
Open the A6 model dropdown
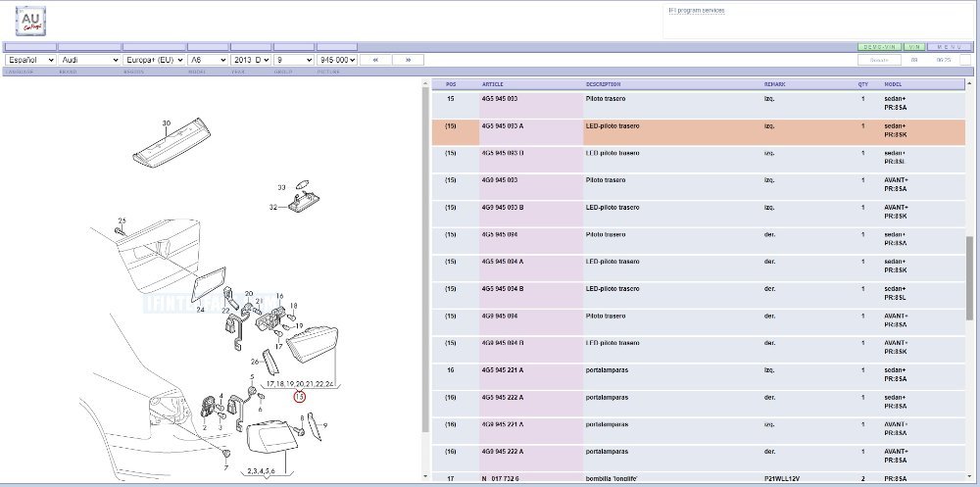[x=208, y=60]
